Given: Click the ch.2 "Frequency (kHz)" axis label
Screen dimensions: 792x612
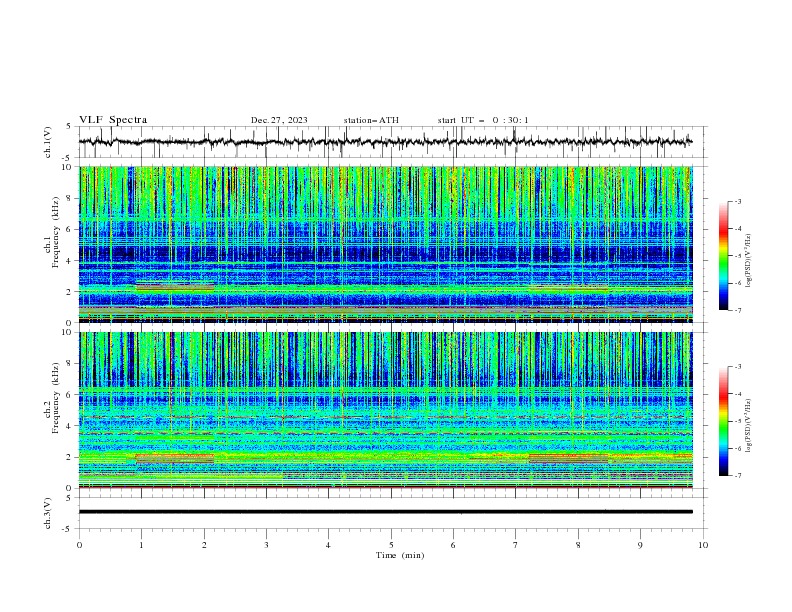Looking at the screenshot, I should point(55,398).
